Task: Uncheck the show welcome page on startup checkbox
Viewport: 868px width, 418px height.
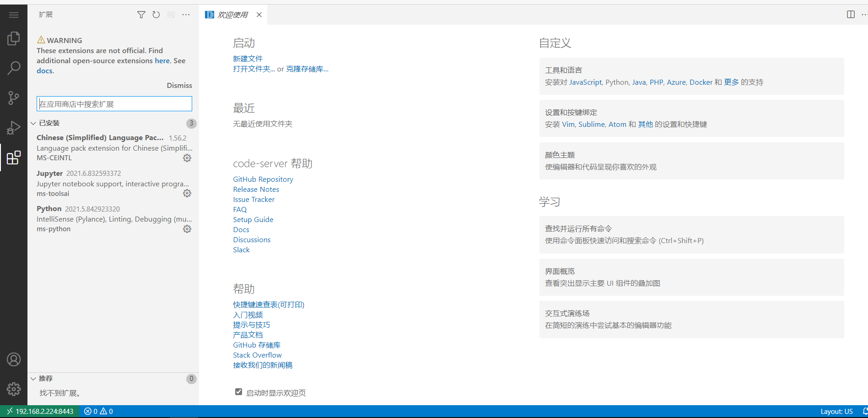Action: click(x=238, y=392)
